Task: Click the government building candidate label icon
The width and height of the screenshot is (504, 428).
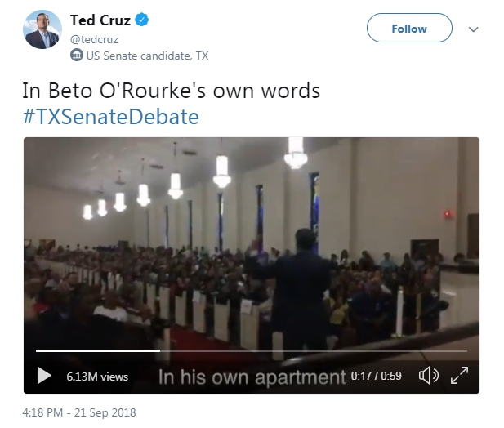Action: click(x=77, y=56)
